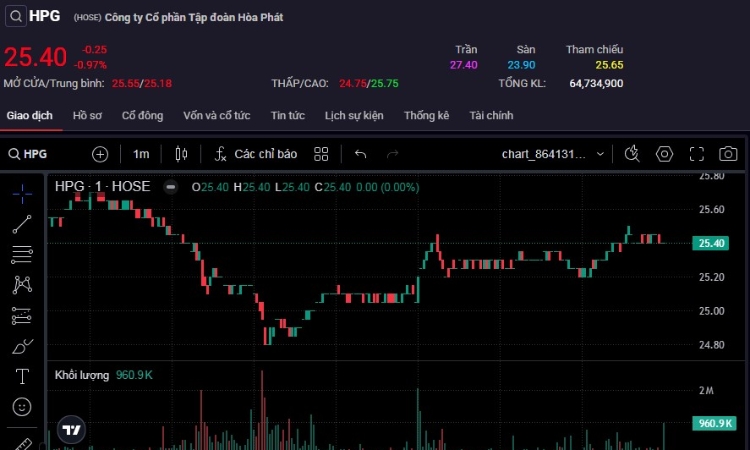750x450 pixels.
Task: Open the emoji icons tool
Action: pos(22,407)
